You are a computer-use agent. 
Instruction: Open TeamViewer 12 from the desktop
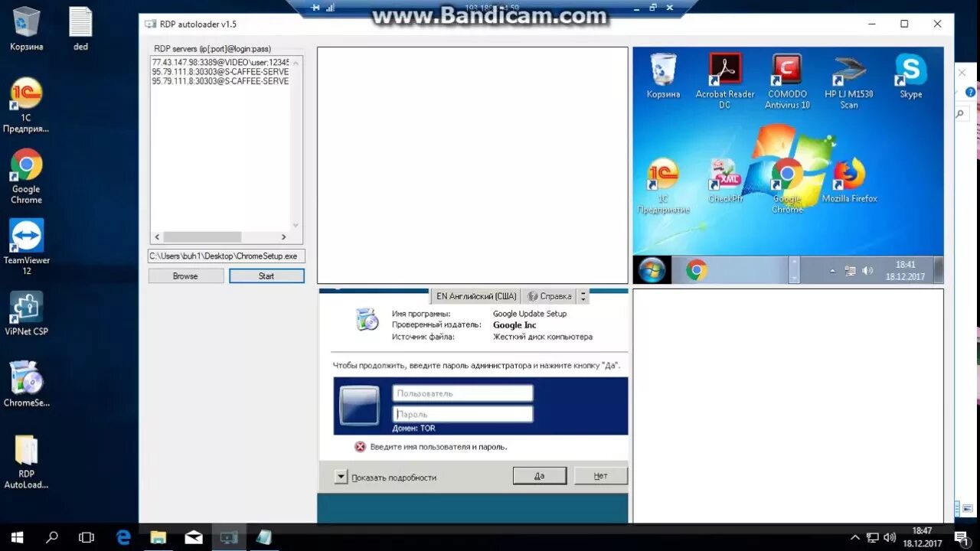coord(26,246)
